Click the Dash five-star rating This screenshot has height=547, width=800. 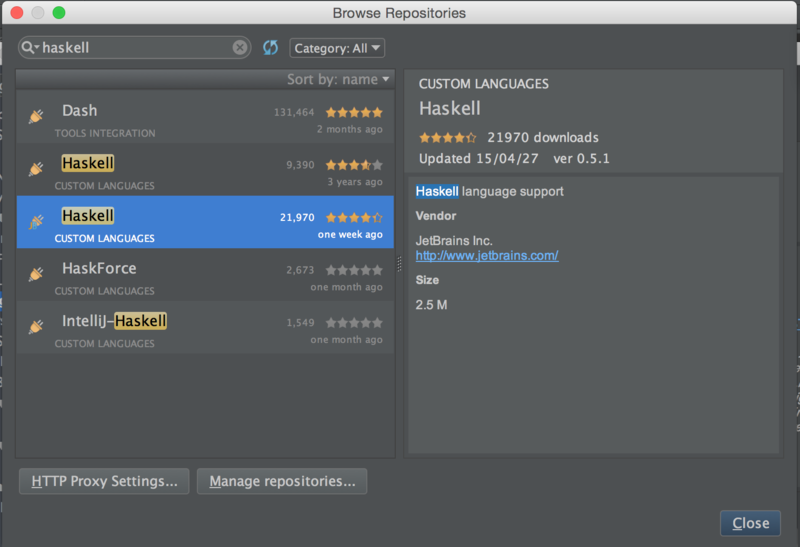tap(354, 112)
